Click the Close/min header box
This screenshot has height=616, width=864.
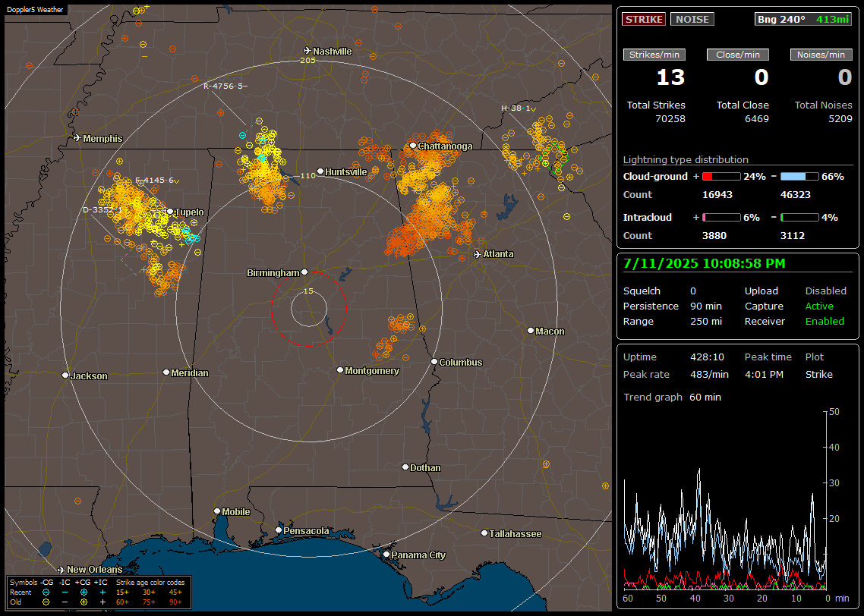(x=738, y=55)
